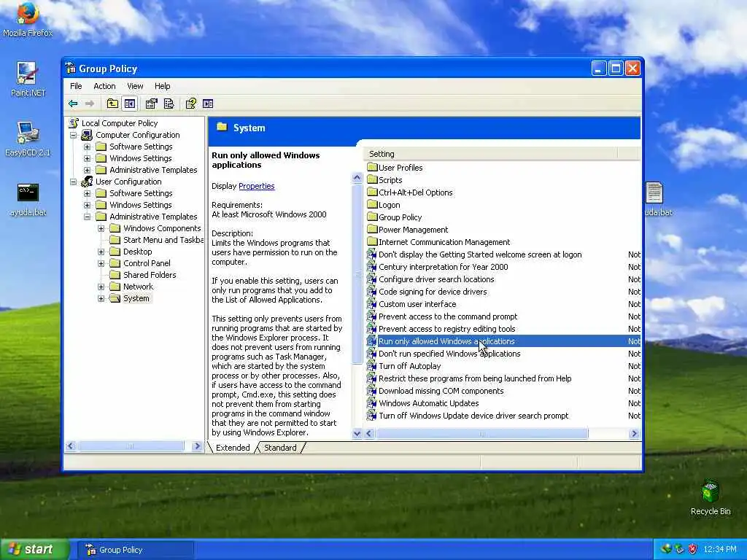This screenshot has height=560, width=747.
Task: Select Shared Folders in the tree
Action: tap(150, 275)
